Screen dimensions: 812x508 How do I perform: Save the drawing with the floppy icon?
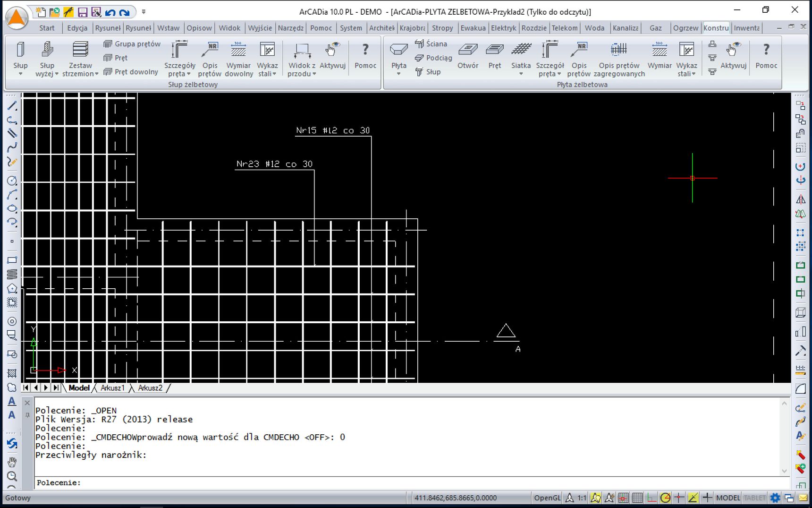(83, 12)
